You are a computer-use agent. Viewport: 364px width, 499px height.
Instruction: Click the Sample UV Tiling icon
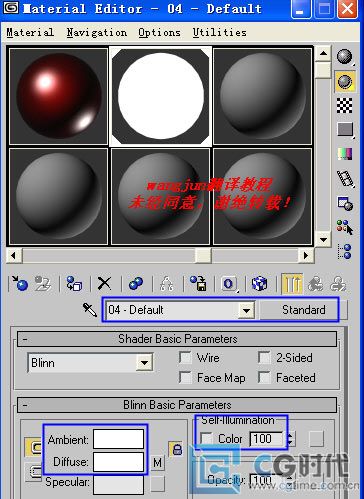tap(344, 129)
